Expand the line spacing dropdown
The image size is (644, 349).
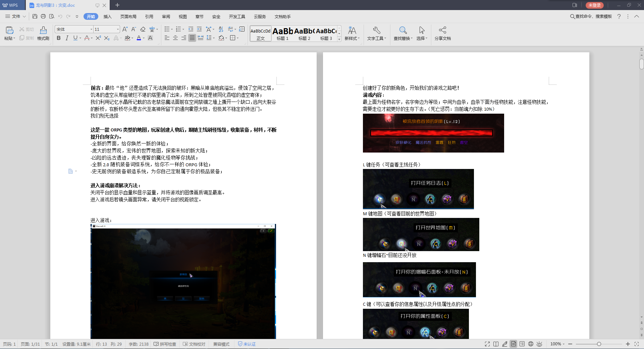click(x=214, y=38)
